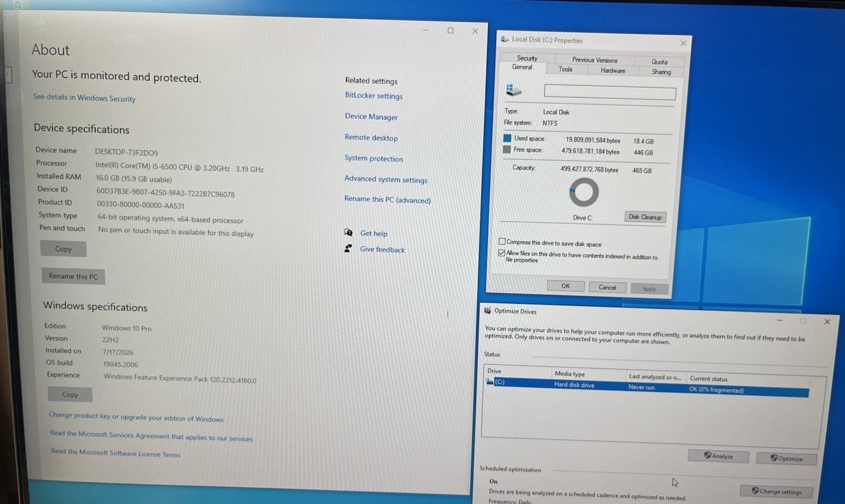Open Remote desktop link
Screen dimensions: 845x504
[x=371, y=138]
